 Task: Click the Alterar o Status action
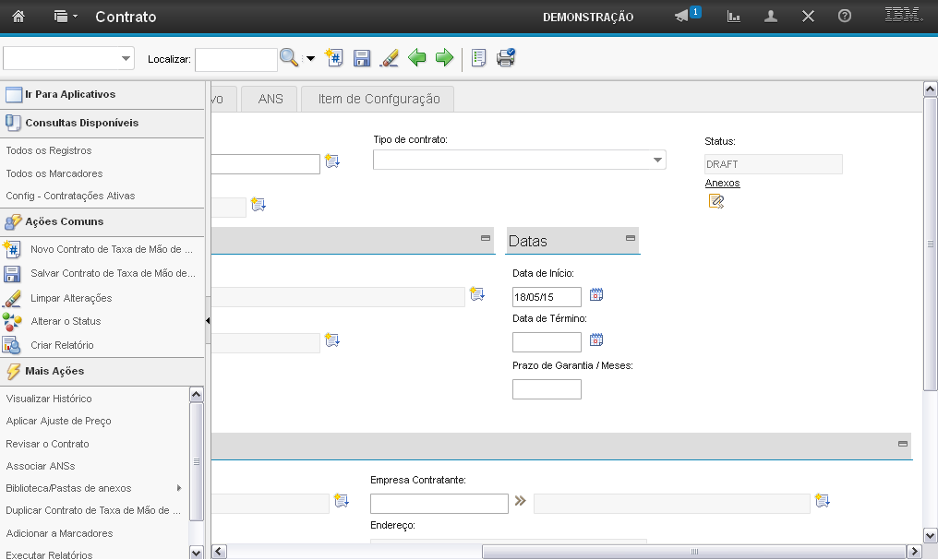point(66,321)
